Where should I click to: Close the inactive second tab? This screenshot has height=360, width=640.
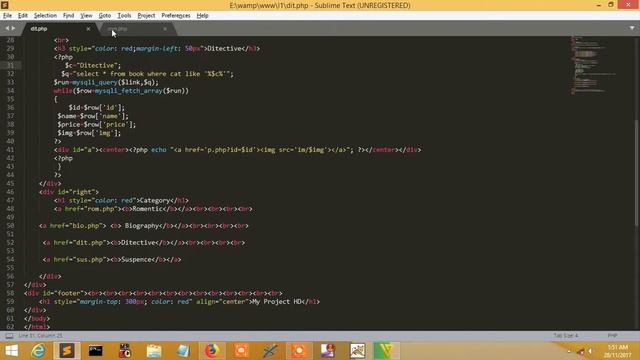point(165,29)
